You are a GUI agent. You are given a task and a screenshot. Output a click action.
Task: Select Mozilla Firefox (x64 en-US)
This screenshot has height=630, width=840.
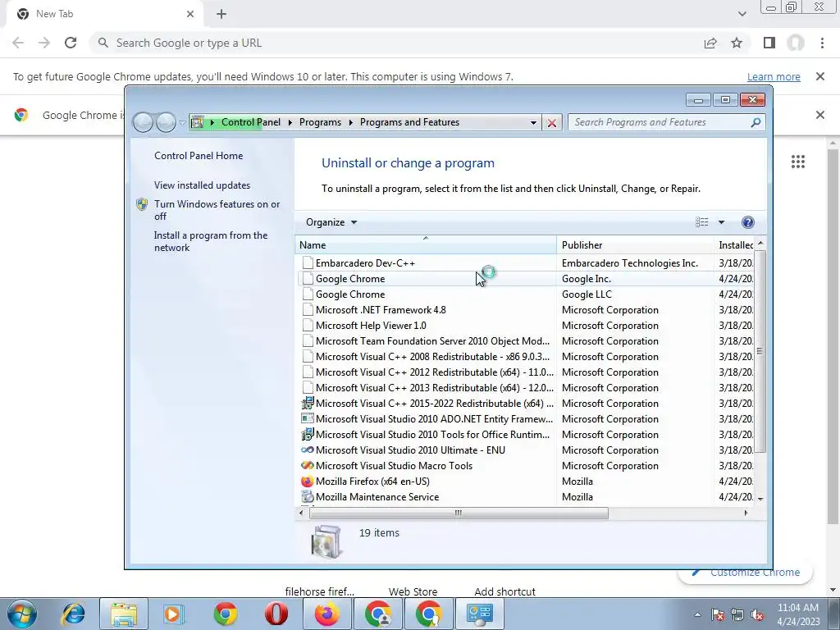tap(524, 481)
